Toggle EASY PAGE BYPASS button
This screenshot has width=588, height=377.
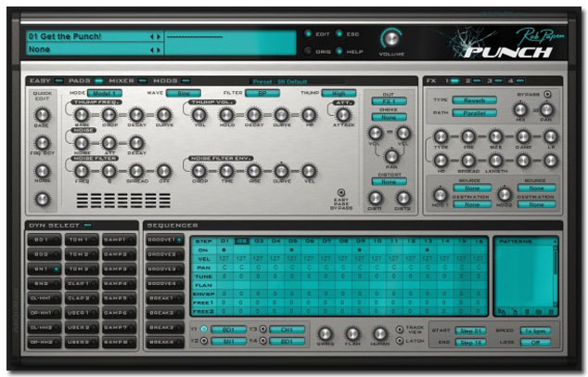tap(341, 192)
